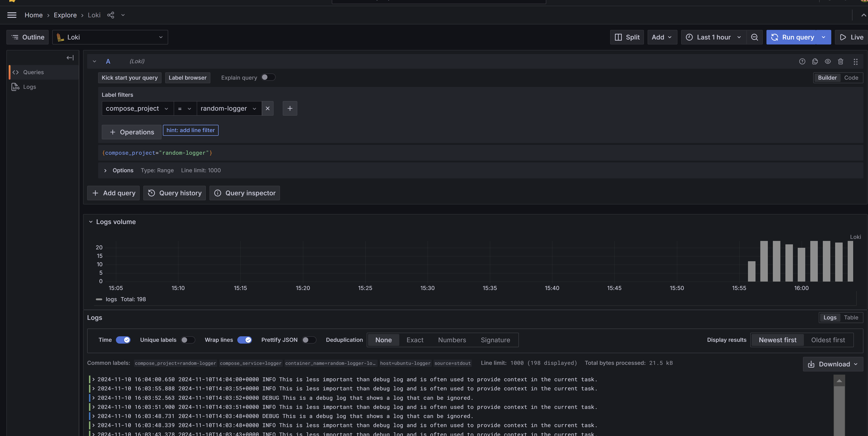Open the Label browser

click(187, 78)
